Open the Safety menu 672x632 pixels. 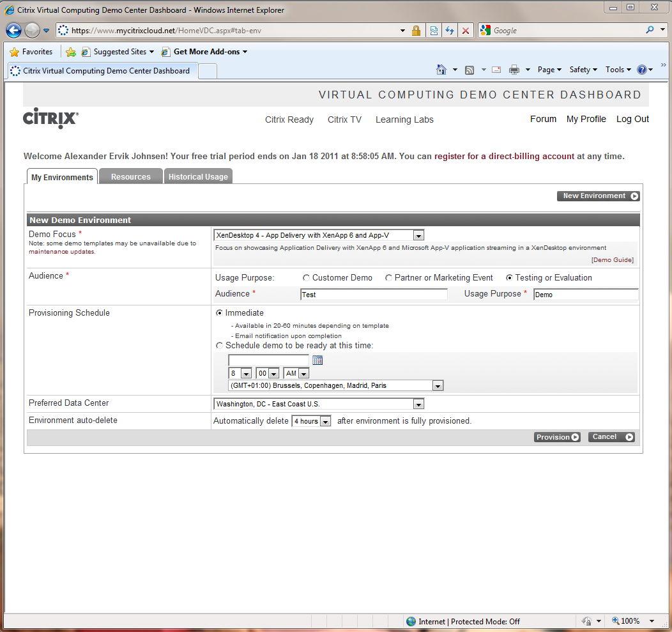(583, 70)
